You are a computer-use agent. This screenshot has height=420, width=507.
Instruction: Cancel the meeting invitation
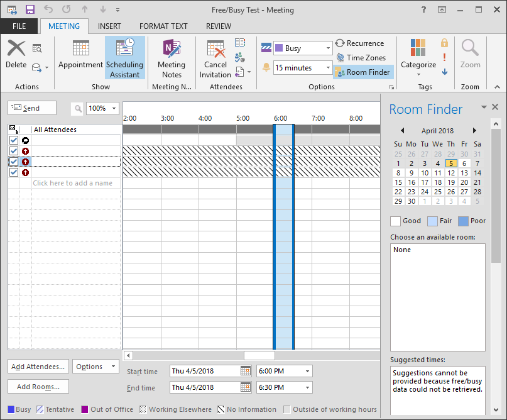pyautogui.click(x=215, y=57)
